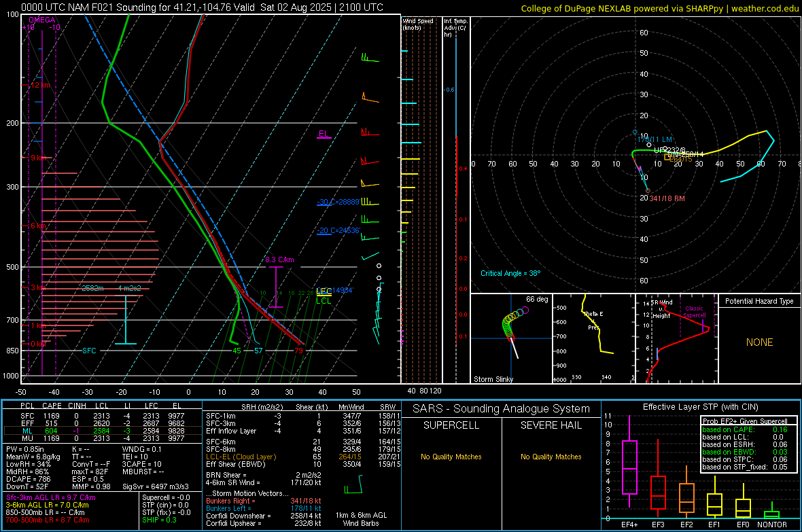Click the cyan 2582m label
This screenshot has width=802, height=532.
point(92,288)
